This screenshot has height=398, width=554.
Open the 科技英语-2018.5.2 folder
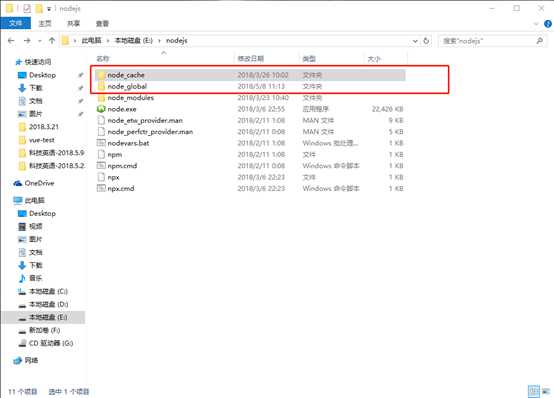click(x=57, y=165)
